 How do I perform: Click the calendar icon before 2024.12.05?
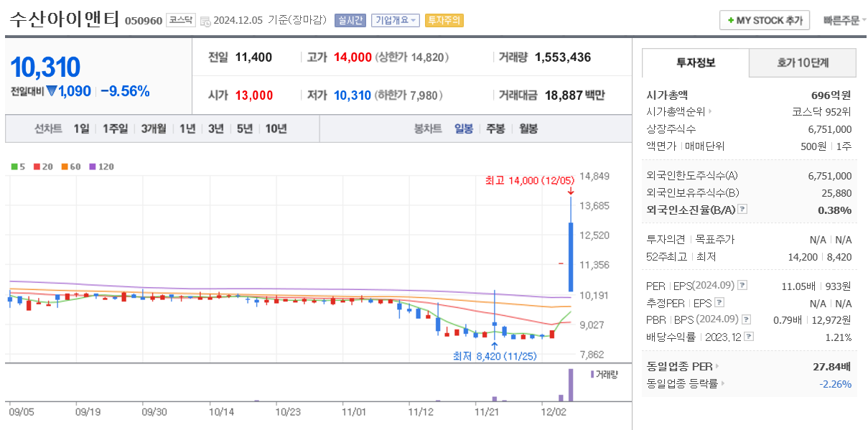(206, 20)
